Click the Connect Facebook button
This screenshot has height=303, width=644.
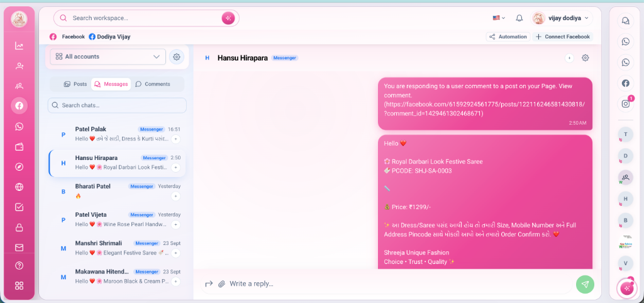click(x=563, y=37)
